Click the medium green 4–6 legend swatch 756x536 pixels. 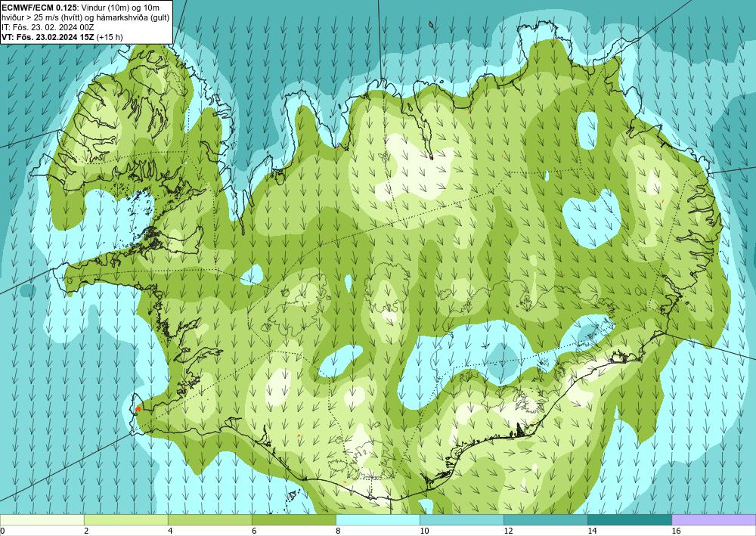tap(210, 519)
